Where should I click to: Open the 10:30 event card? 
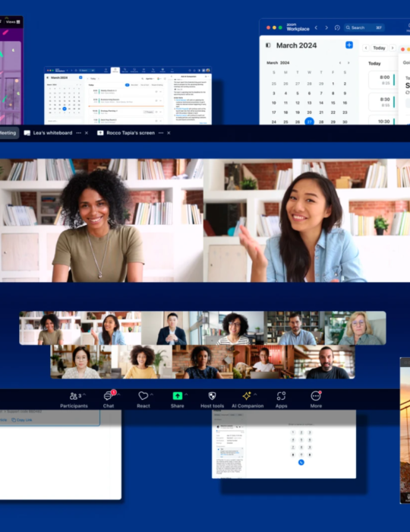pos(383,120)
